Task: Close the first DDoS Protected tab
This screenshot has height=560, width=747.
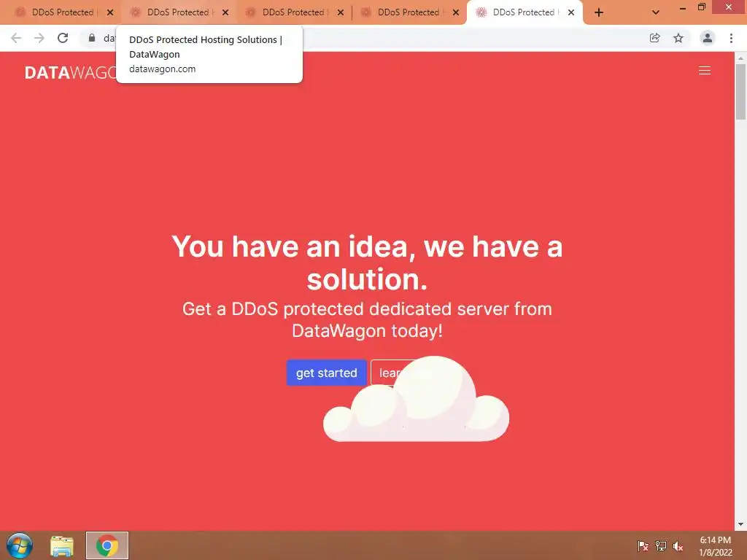Action: (x=110, y=12)
